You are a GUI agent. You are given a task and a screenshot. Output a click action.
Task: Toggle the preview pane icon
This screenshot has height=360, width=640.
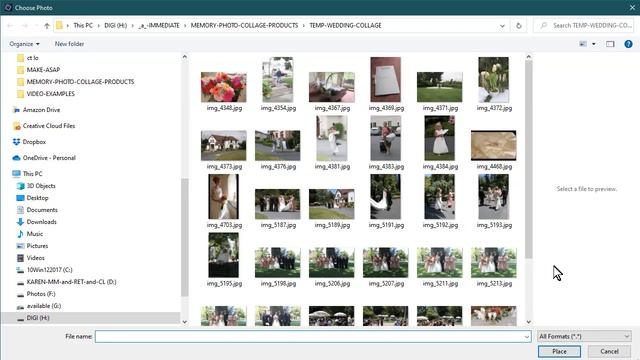(610, 44)
